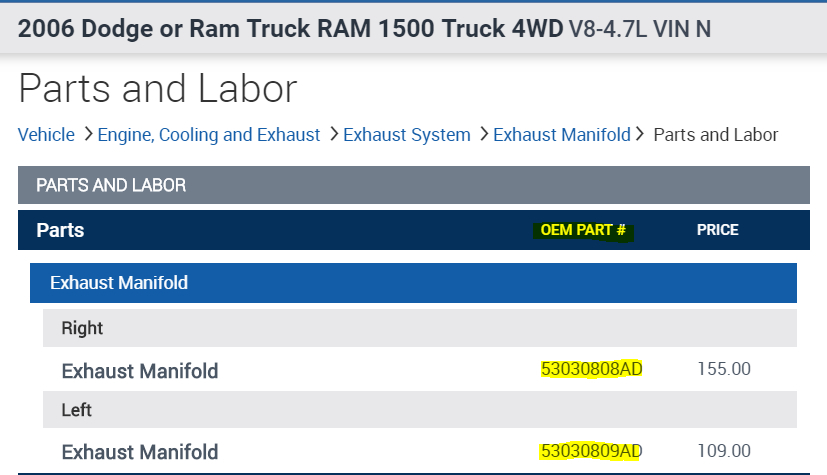Click the Vehicle breadcrumb link

46,135
